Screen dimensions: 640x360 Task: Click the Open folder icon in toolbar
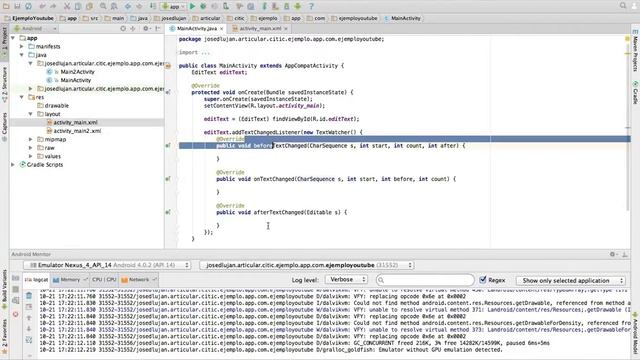pos(6,6)
